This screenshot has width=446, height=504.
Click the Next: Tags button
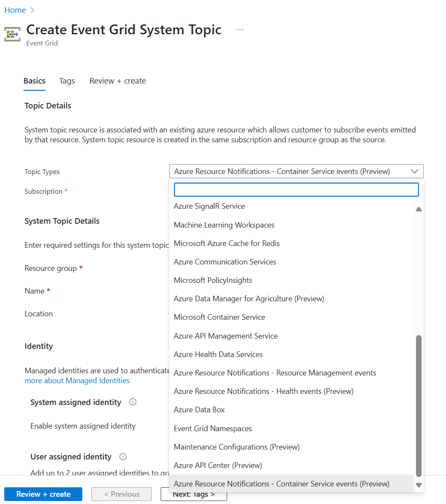pyautogui.click(x=194, y=495)
